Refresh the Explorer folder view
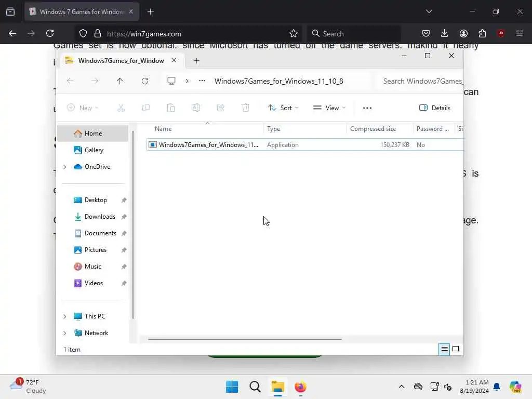Screen dimensions: 532x399 (x=145, y=81)
